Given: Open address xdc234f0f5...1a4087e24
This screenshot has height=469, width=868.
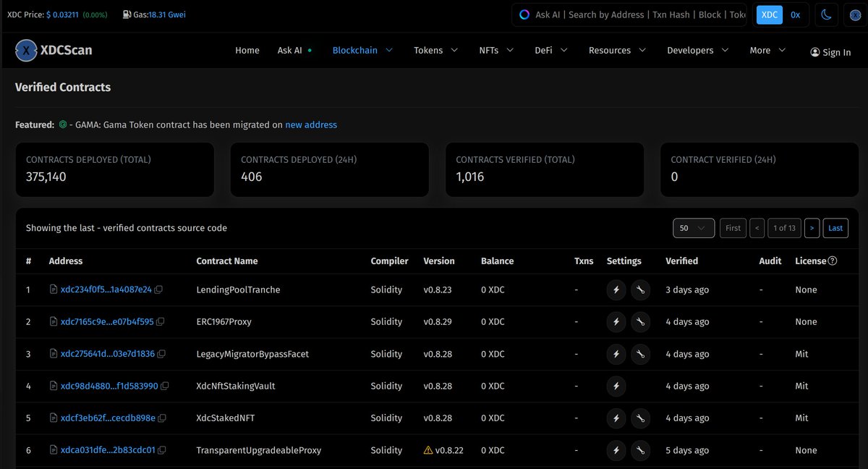Looking at the screenshot, I should (x=106, y=290).
